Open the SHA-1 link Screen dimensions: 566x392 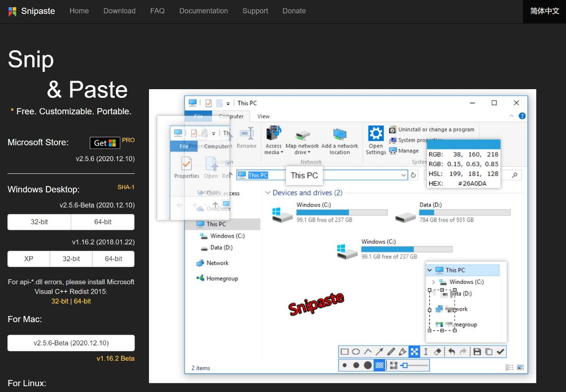(x=126, y=187)
